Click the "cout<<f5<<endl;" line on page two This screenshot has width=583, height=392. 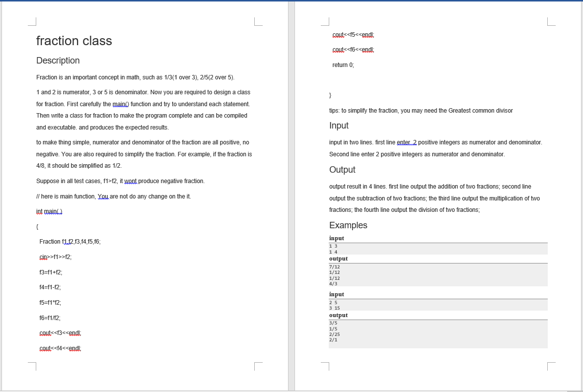coord(352,35)
